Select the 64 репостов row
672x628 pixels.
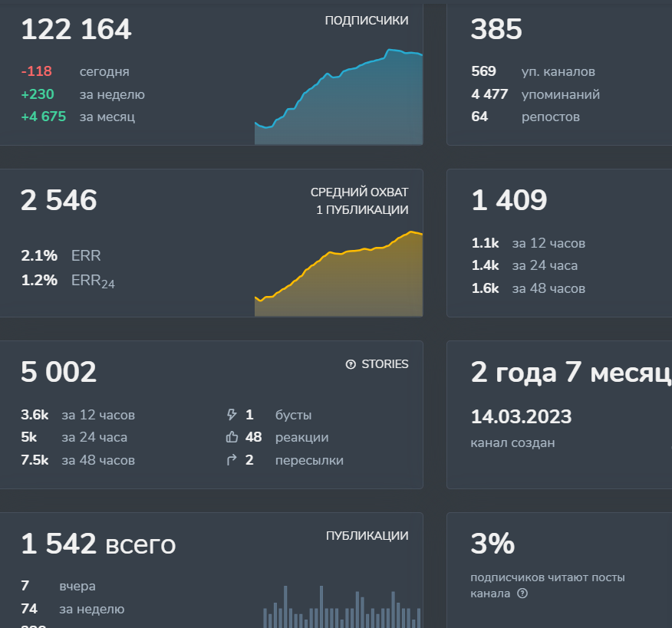tap(525, 117)
